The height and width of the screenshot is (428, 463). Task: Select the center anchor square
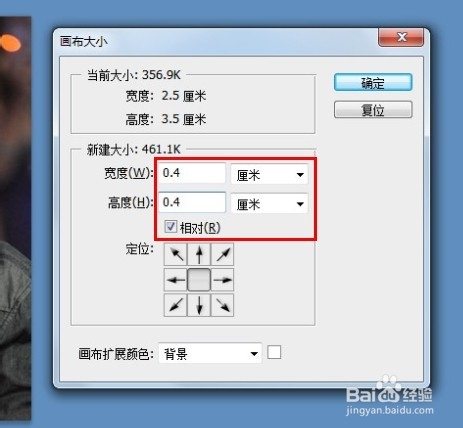[x=199, y=280]
